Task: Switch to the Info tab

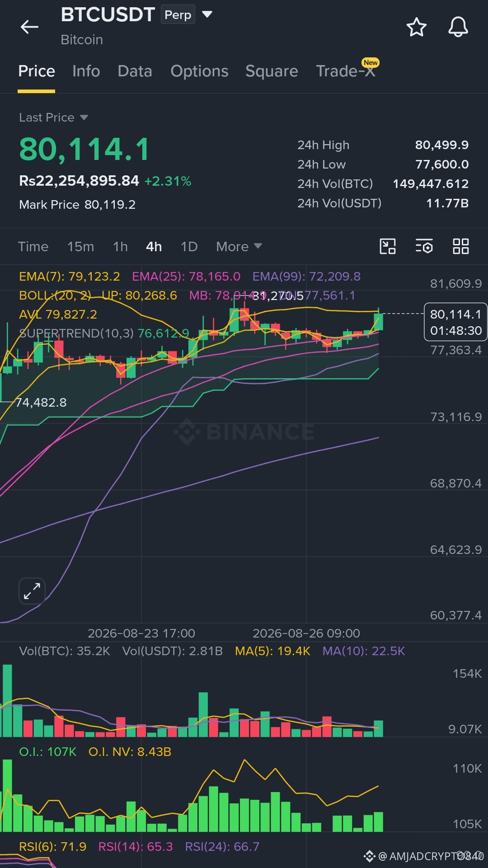Action: tap(86, 71)
